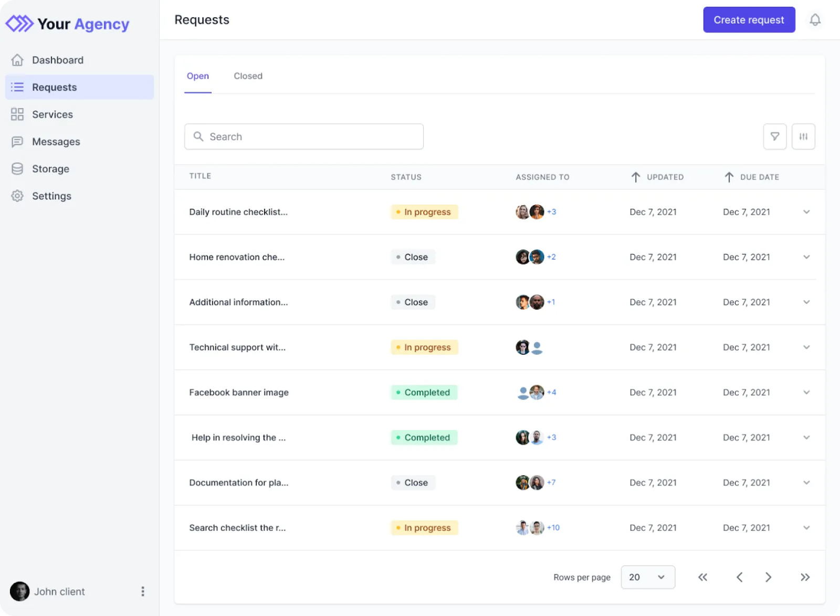Switch to the Closed tab
840x616 pixels.
248,76
